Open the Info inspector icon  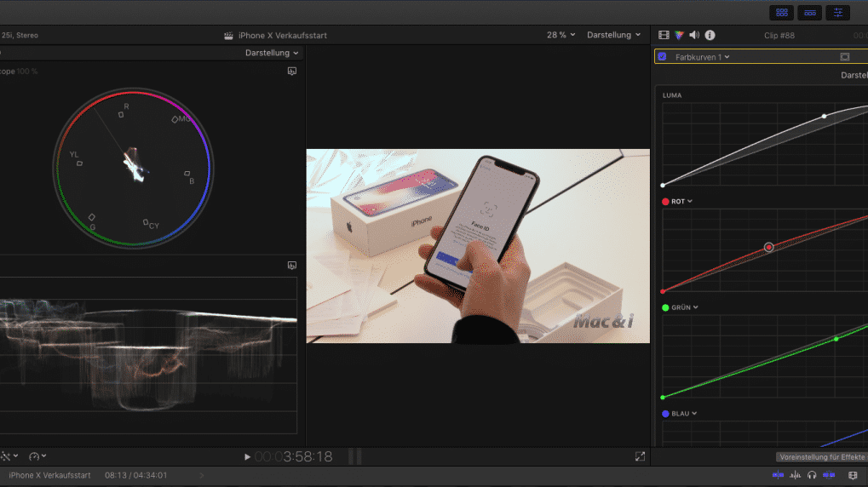click(x=710, y=35)
